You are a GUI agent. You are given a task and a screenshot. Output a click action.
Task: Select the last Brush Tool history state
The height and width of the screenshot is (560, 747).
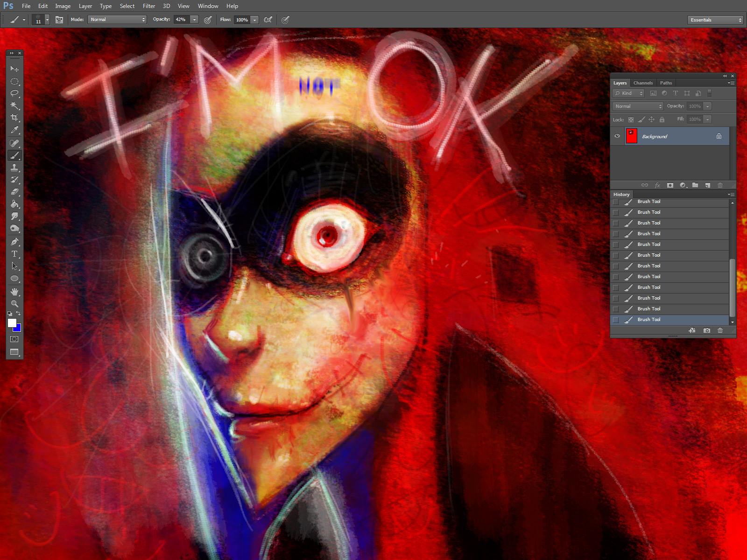pos(649,320)
